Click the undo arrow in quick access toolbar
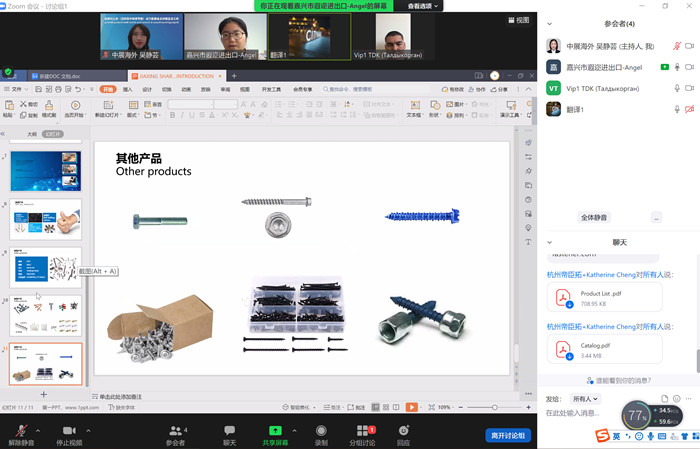This screenshot has width=700, height=449. click(78, 89)
